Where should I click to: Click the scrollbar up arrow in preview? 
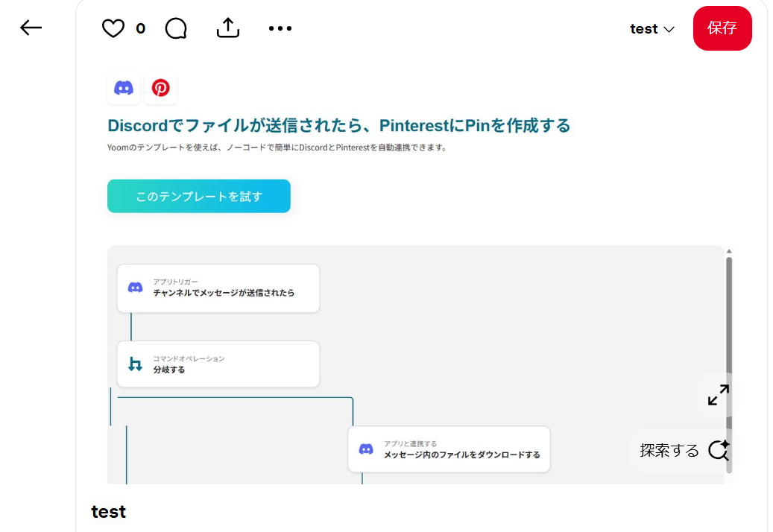pos(729,252)
